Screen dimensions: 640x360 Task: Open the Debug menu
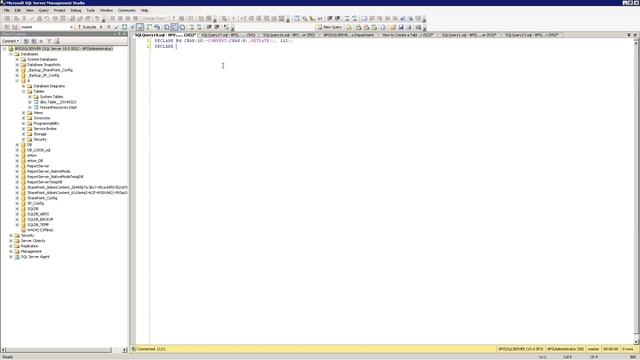tap(76, 10)
